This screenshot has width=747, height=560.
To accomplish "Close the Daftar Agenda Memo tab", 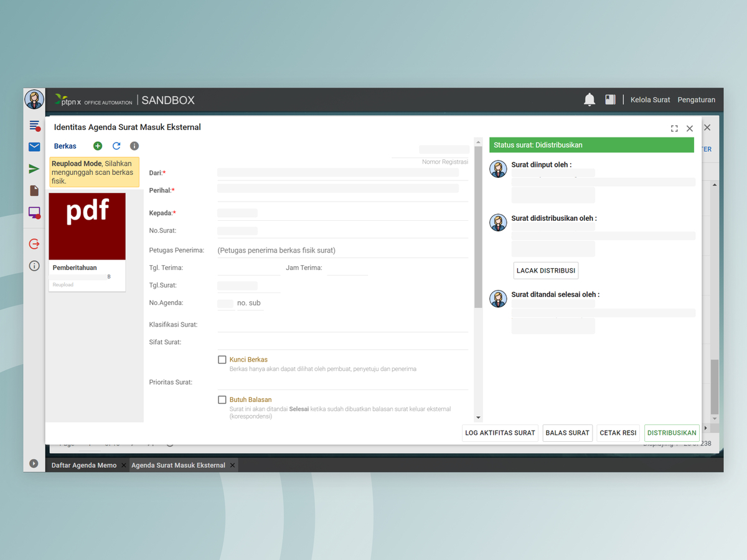I will point(124,465).
